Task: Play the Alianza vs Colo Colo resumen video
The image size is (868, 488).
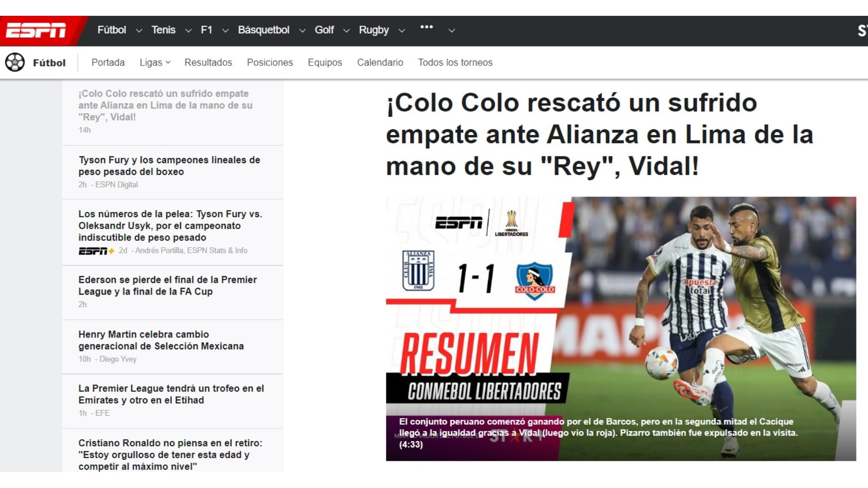Action: [x=621, y=328]
